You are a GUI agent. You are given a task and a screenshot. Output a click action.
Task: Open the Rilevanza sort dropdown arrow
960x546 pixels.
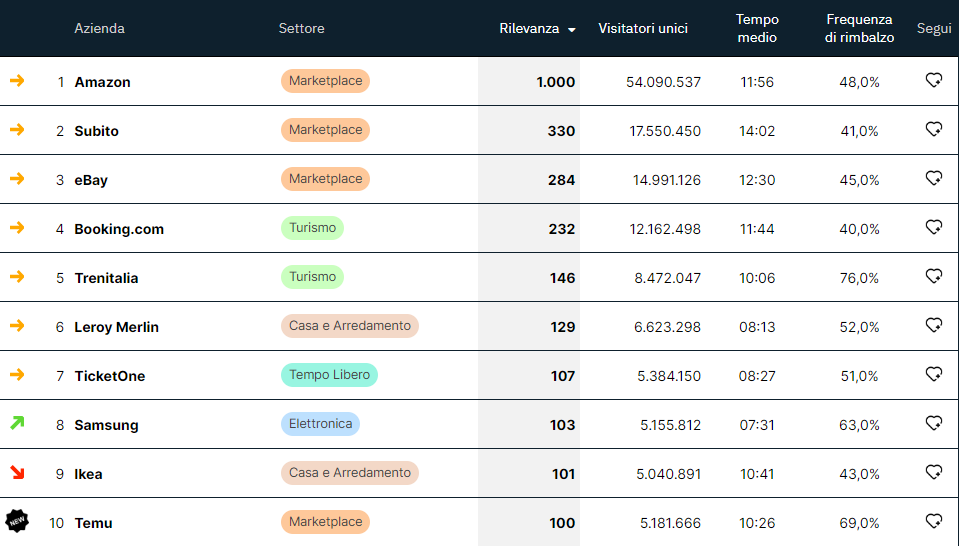coord(572,30)
